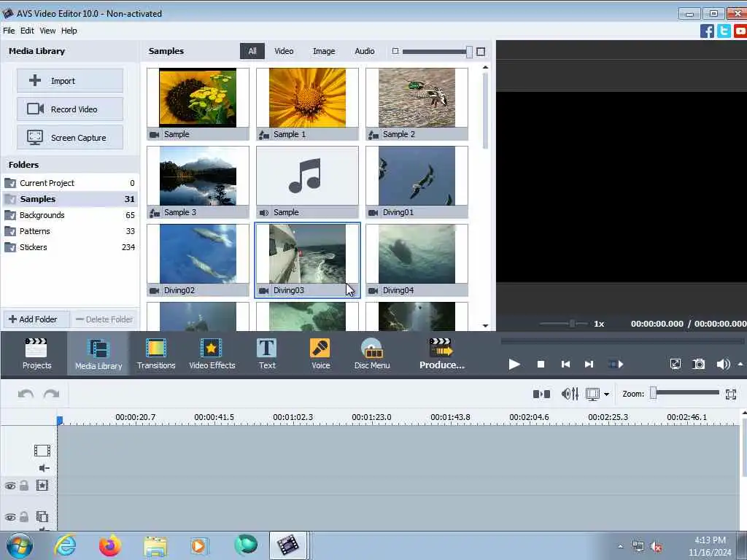The image size is (747, 560).
Task: Expand the preview volume arrow
Action: point(740,365)
